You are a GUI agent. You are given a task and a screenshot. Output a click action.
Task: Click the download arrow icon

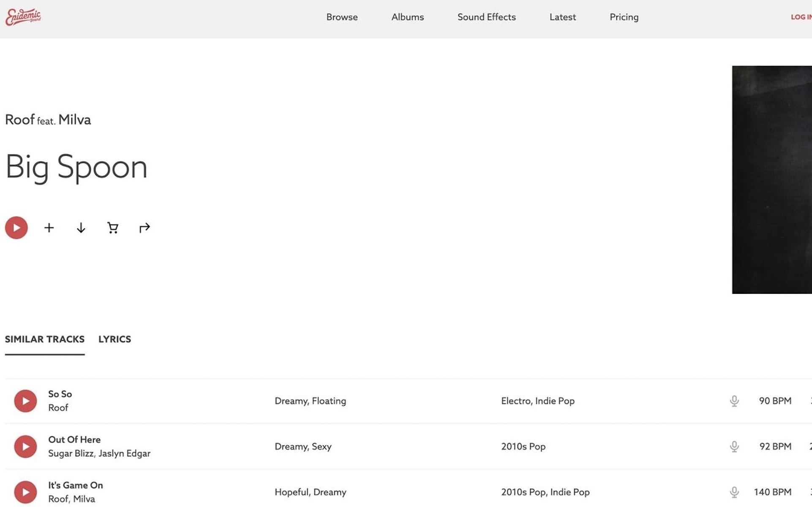(x=81, y=228)
